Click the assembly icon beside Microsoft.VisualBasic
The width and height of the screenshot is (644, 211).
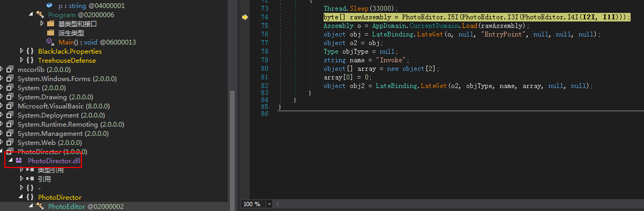pyautogui.click(x=10, y=106)
